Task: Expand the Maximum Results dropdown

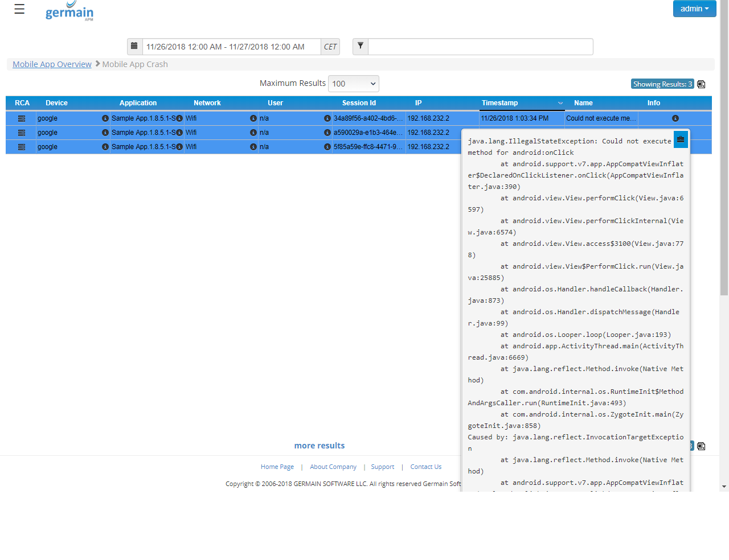Action: (x=354, y=84)
